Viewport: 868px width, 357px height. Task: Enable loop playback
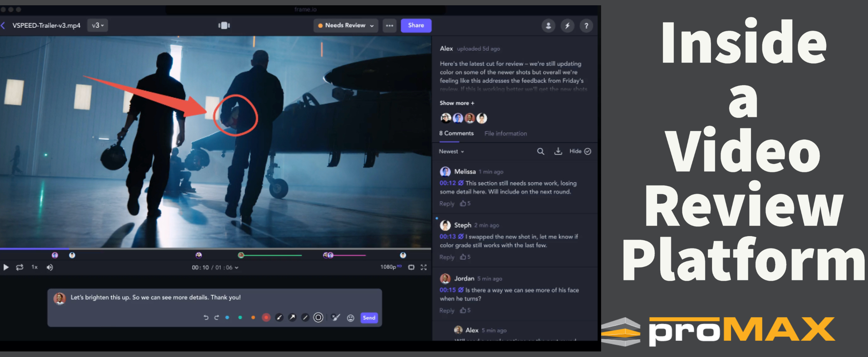[20, 267]
